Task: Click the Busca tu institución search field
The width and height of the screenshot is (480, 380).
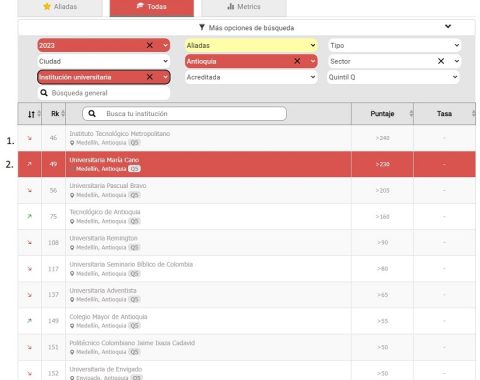Action: click(x=184, y=114)
